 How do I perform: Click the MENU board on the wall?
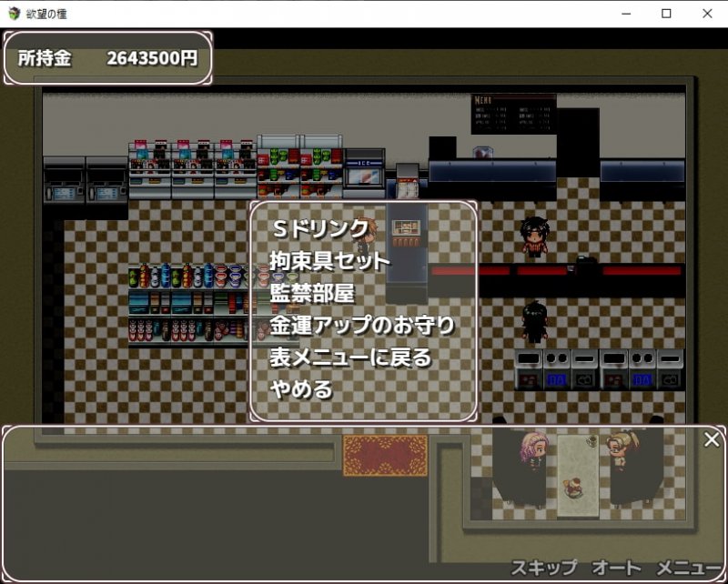click(x=513, y=114)
